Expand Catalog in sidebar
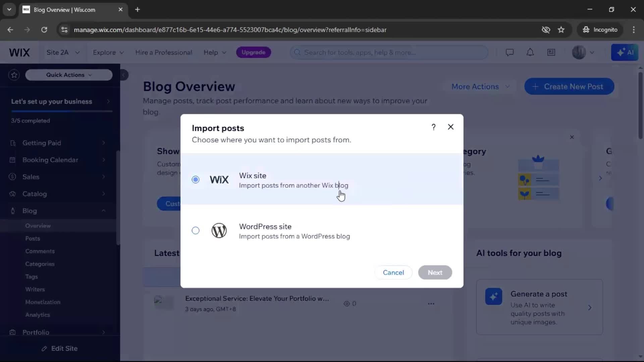 coord(58,194)
